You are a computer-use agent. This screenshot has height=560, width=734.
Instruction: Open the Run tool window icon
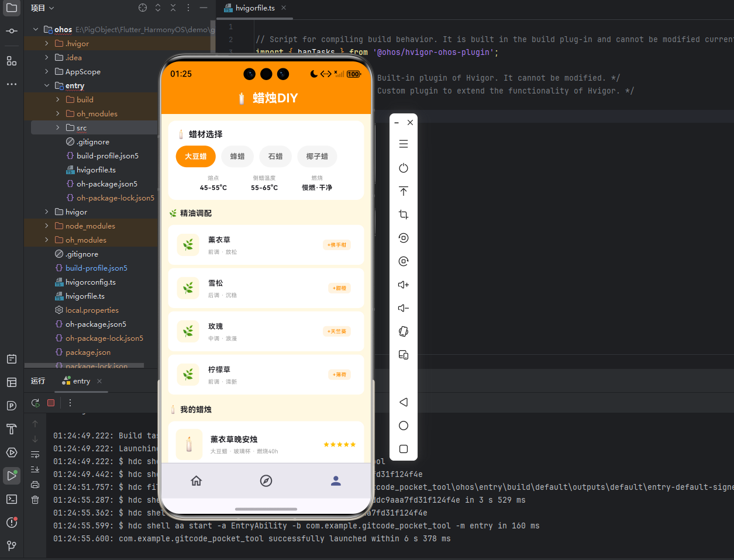pos(12,476)
